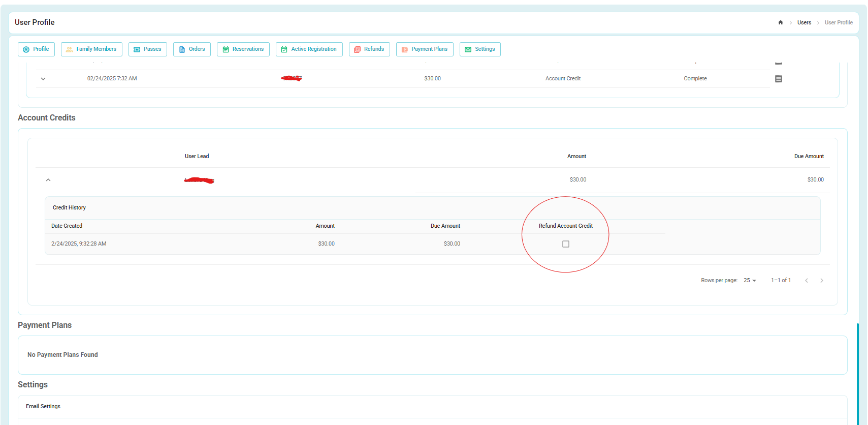This screenshot has width=868, height=425.
Task: Collapse the credit history row chevron
Action: 48,180
